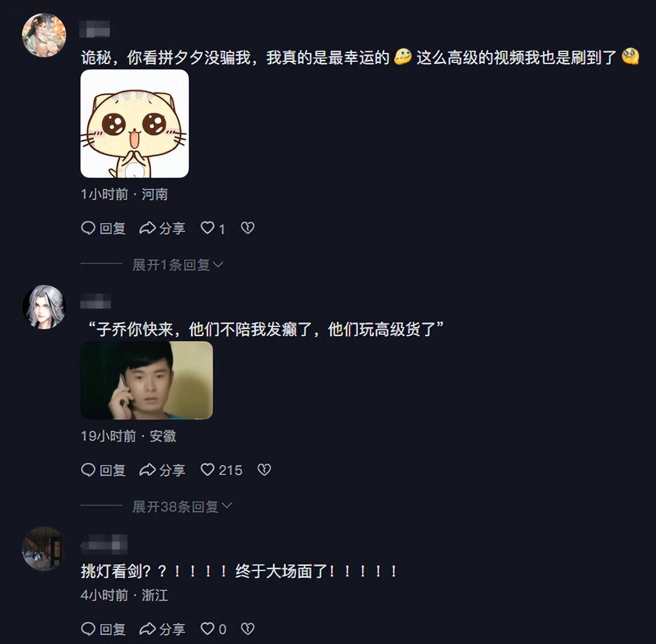Open the silver-haired avatar profile
656x644 pixels.
click(44, 307)
